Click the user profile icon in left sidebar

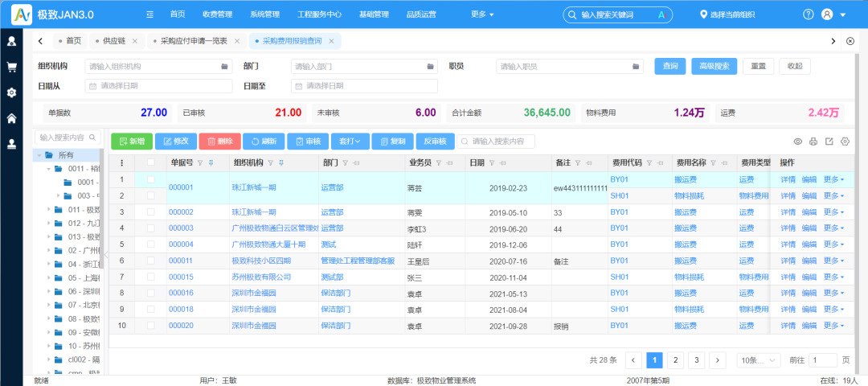pos(11,41)
